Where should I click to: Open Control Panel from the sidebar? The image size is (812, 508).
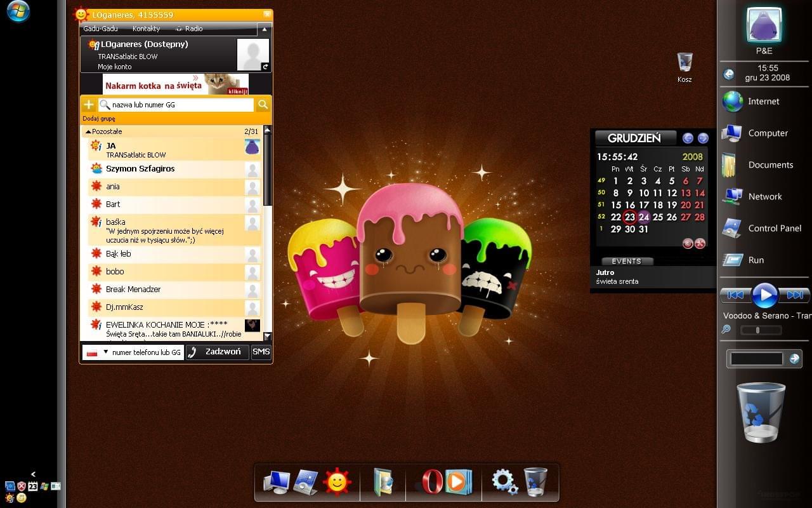762,229
